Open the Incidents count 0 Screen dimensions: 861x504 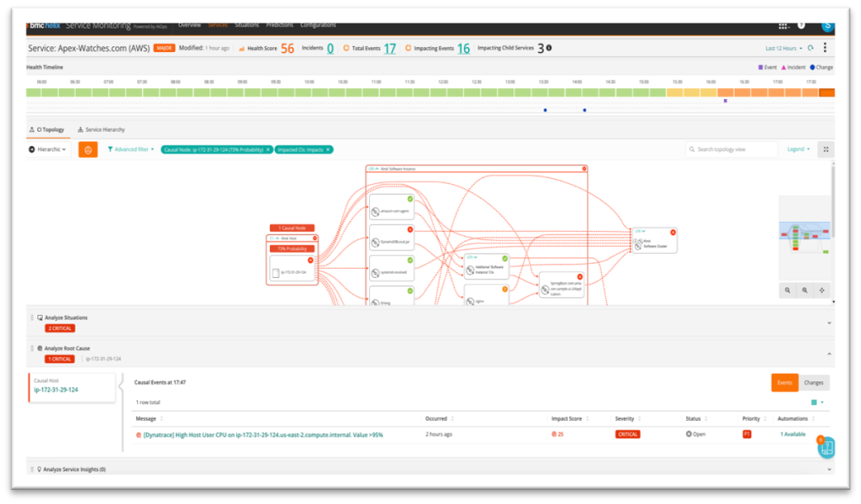330,49
